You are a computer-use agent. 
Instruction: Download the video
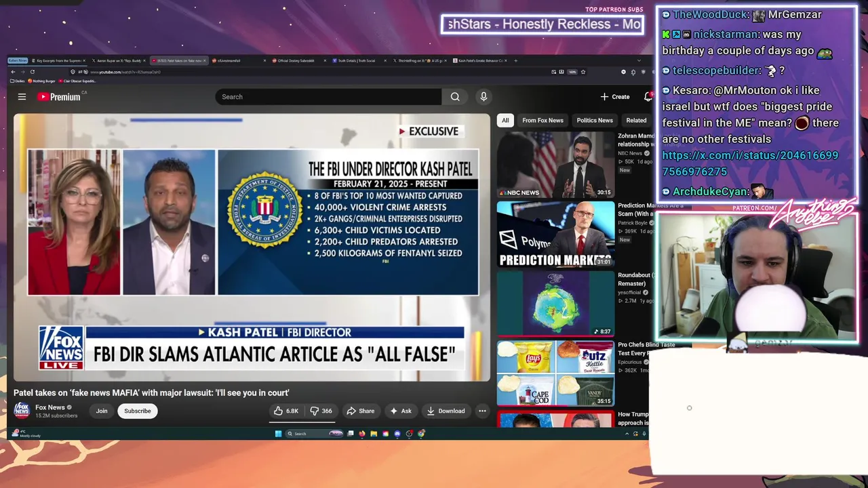[x=446, y=411]
